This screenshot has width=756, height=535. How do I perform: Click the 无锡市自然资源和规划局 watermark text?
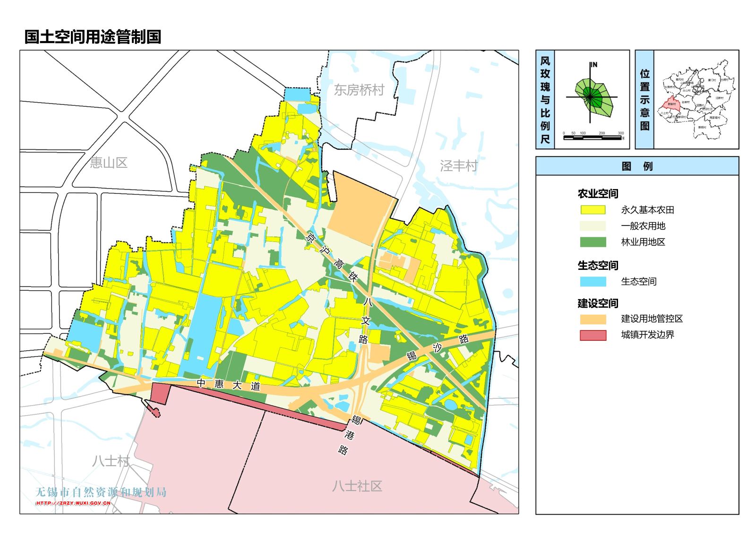(x=101, y=492)
